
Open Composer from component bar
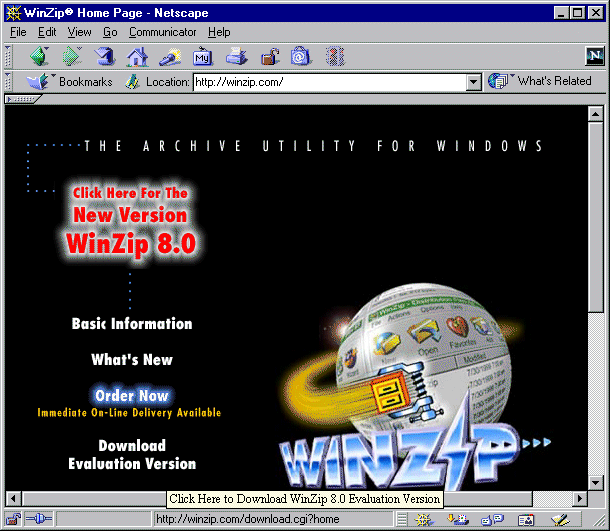[561, 519]
